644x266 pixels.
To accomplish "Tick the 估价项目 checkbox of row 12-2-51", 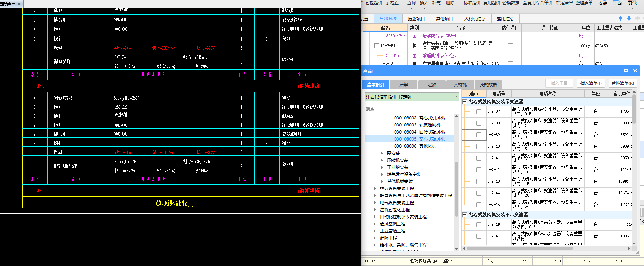I will [511, 46].
